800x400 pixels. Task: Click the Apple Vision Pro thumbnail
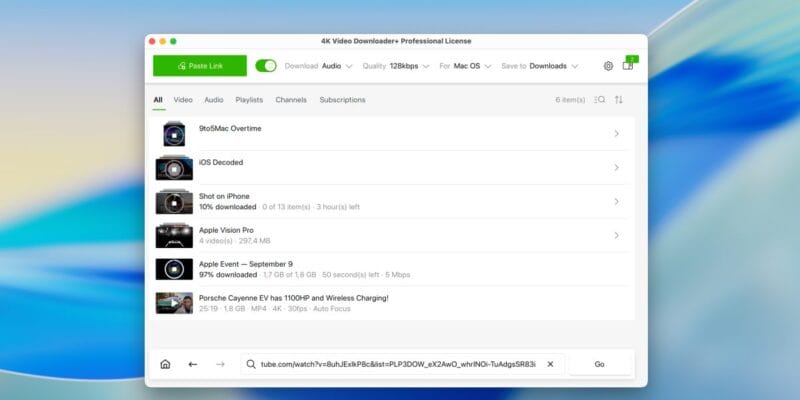174,236
